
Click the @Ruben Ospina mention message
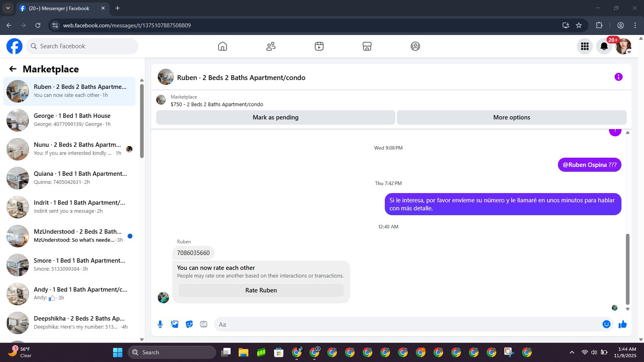point(590,165)
